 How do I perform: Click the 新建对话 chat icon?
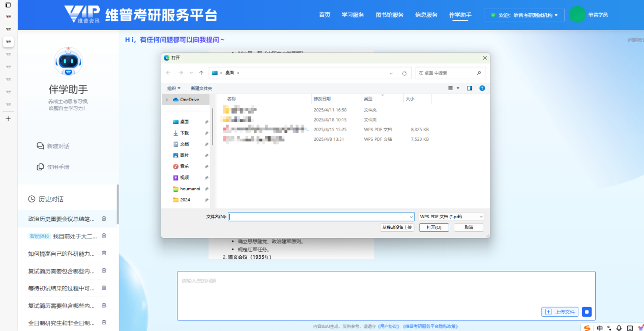pos(40,146)
